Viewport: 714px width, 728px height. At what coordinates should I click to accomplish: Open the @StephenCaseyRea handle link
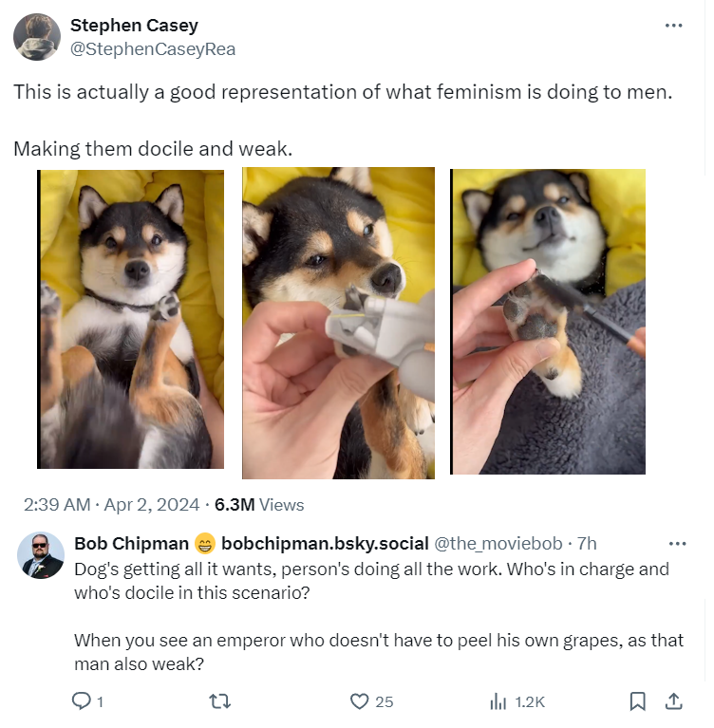tap(153, 49)
